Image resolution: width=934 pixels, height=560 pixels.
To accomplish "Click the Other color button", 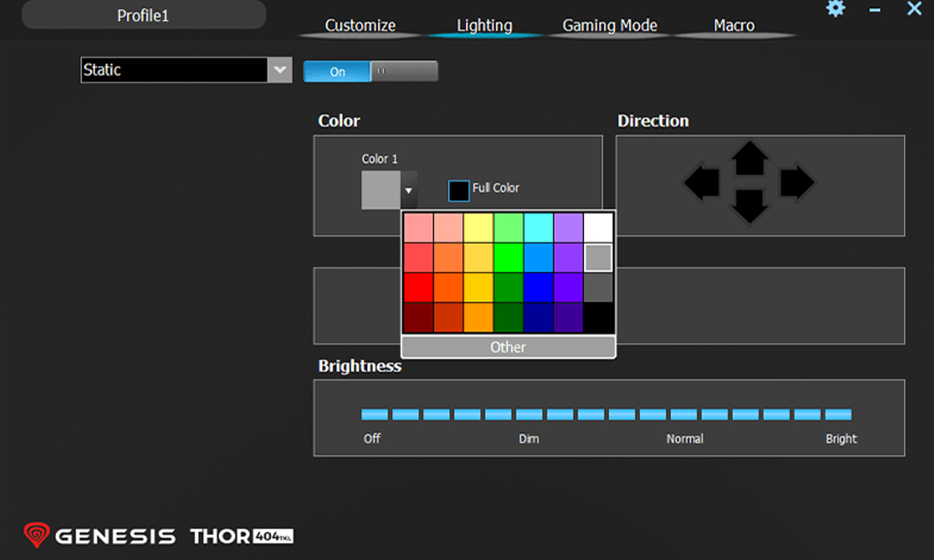I will coord(508,347).
